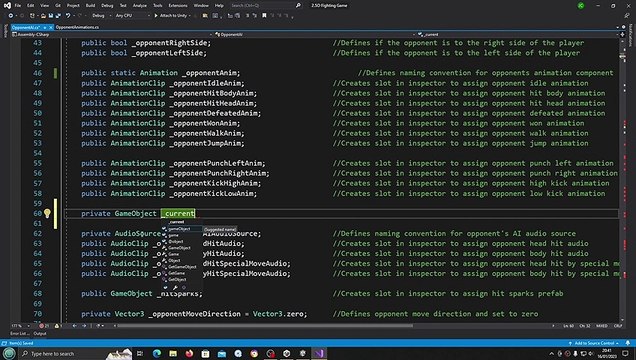Screen dimensions: 636x360
Task: Click the _opponentIdleAnim declaration on line 47
Action: pos(207,83)
